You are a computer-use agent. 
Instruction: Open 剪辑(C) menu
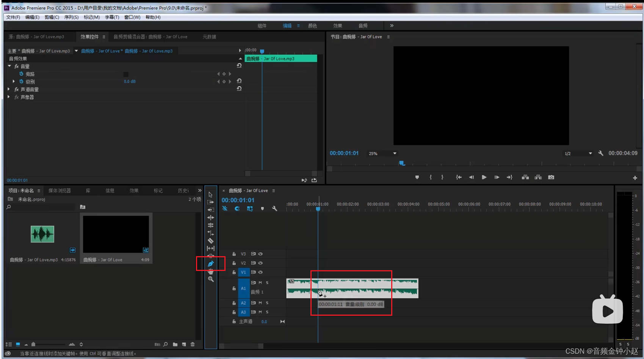(52, 17)
